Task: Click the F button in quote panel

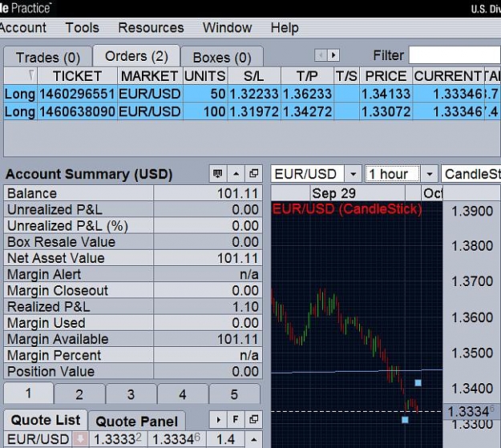Action: (236, 420)
